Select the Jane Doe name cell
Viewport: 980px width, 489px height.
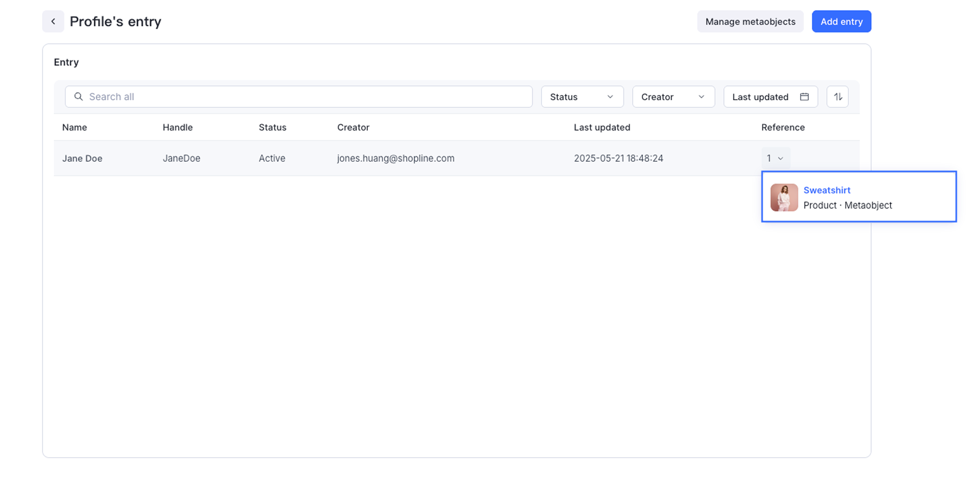[x=82, y=159]
